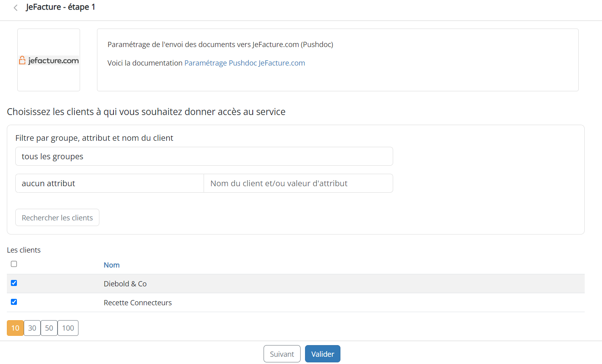Click the 'JeFacture - étape 1' page title
This screenshot has height=364, width=602.
60,7
